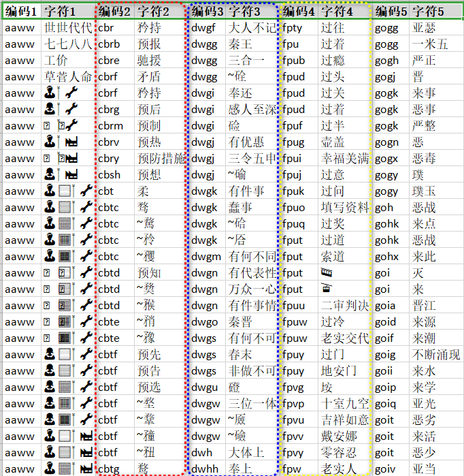The width and height of the screenshot is (464, 476).
Task: Click the cell 幸福美满
Action: (344, 159)
